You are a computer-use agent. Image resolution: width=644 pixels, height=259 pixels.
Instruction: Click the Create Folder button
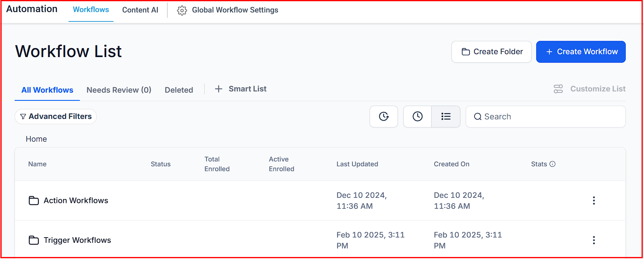pos(491,52)
